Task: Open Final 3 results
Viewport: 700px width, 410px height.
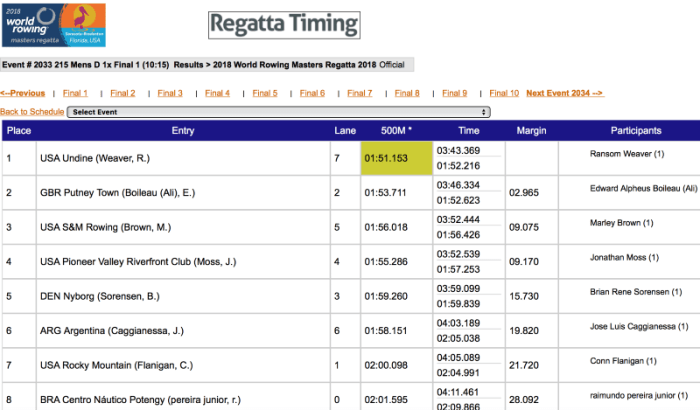Action: (x=170, y=93)
